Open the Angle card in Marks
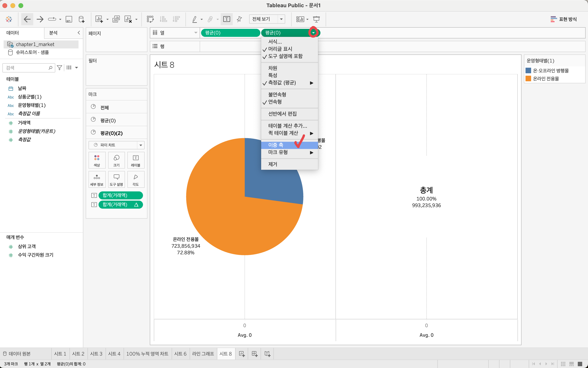The height and width of the screenshot is (368, 588). [x=136, y=179]
